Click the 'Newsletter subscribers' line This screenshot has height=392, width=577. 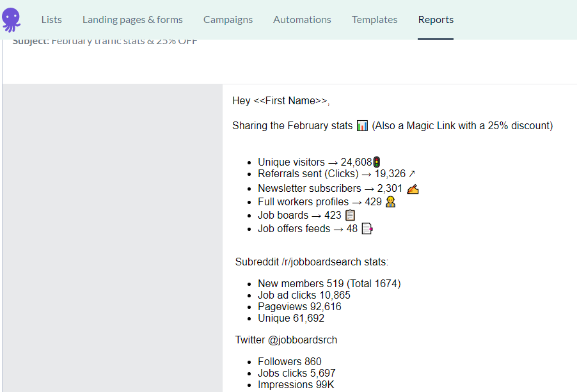[x=338, y=189]
